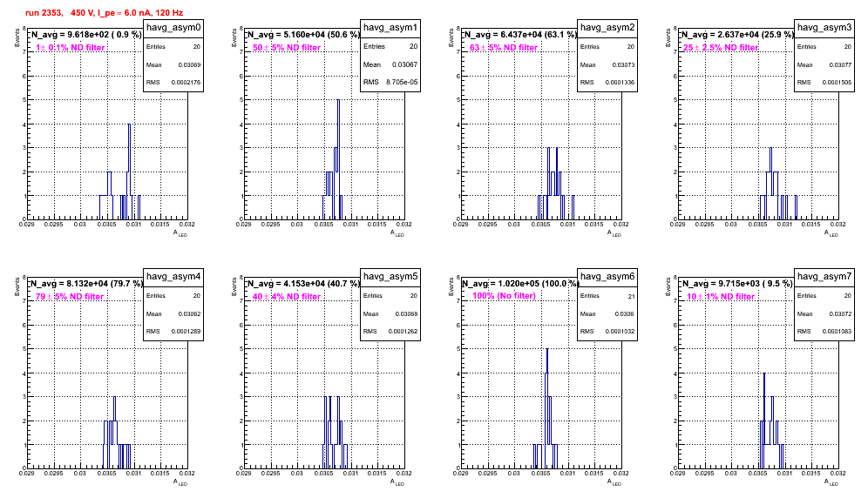Click the 100% (No filter) label
The height and width of the screenshot is (498, 868).
point(505,296)
